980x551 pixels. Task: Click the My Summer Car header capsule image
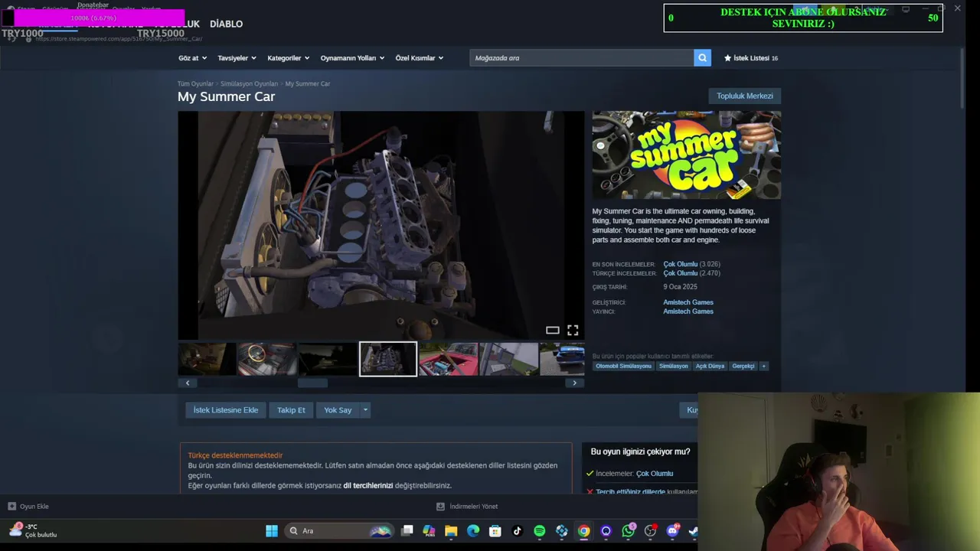pyautogui.click(x=687, y=155)
